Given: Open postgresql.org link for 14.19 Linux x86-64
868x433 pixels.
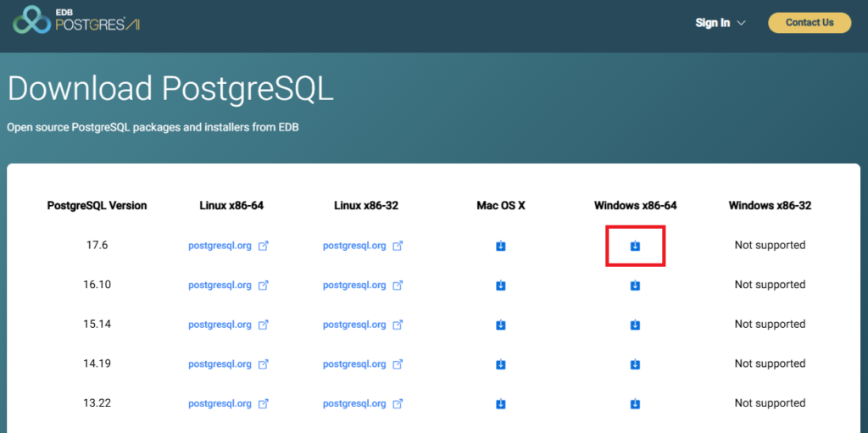Looking at the screenshot, I should click(220, 364).
